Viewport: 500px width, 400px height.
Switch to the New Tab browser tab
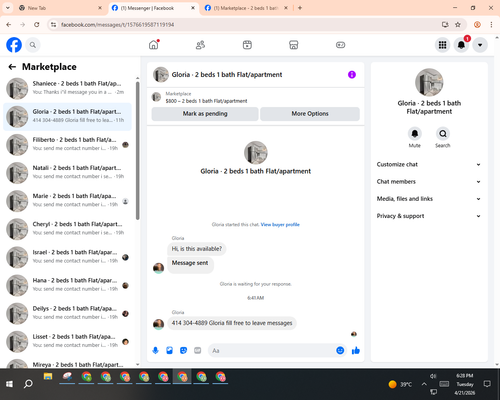click(61, 8)
